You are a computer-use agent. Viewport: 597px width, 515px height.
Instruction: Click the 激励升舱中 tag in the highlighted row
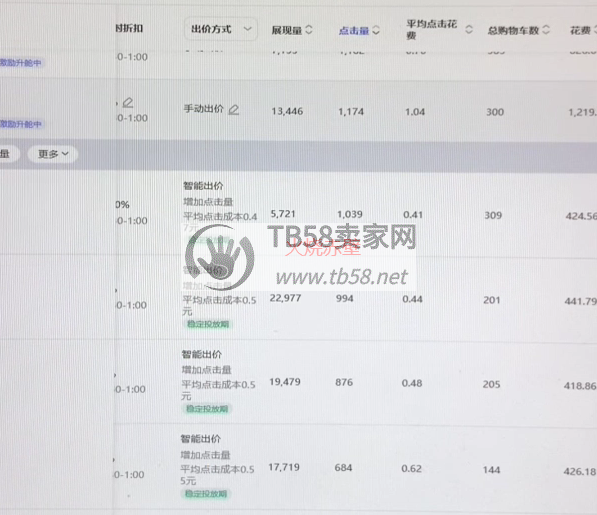(x=21, y=124)
